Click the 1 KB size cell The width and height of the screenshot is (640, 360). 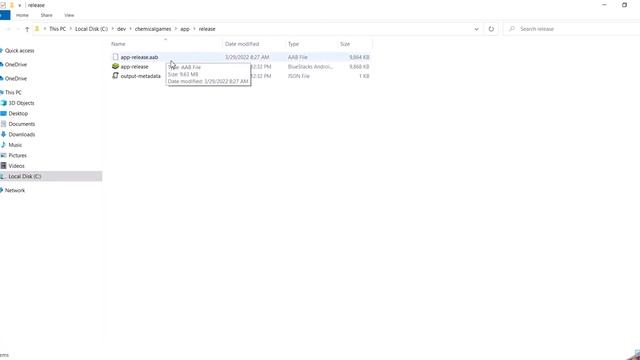click(x=364, y=76)
